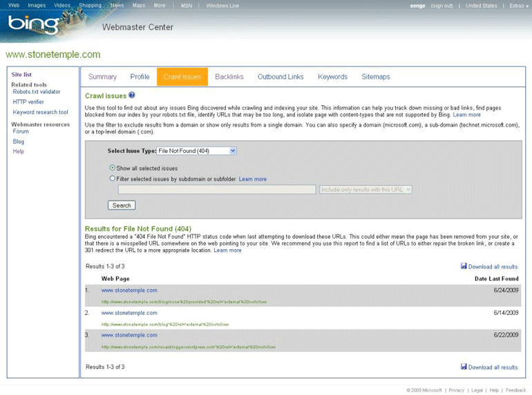Open Keyword research tool link
This screenshot has height=395, width=532.
click(x=40, y=112)
